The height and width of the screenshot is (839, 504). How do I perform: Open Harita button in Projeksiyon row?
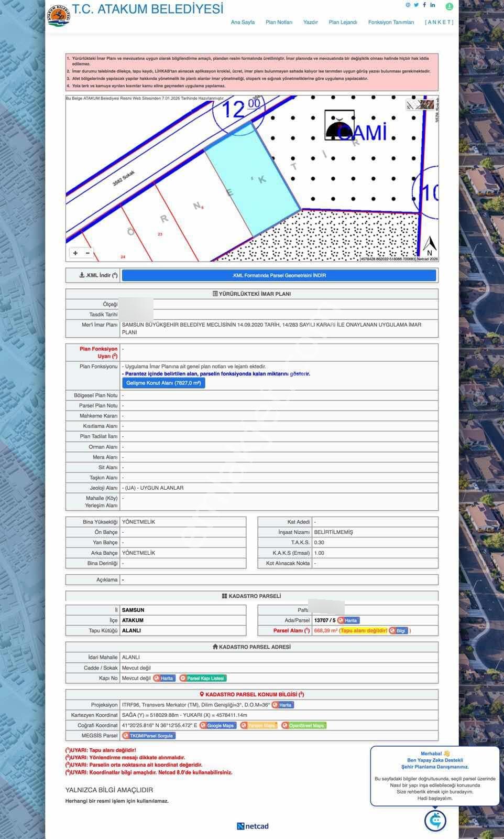point(283,705)
